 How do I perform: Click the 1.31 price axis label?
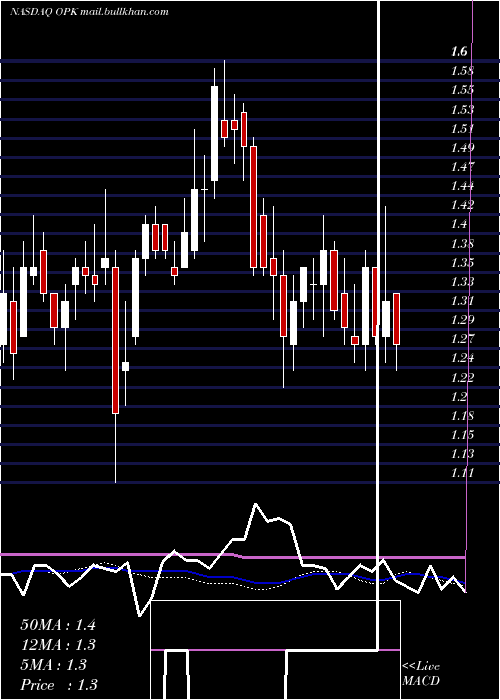coord(462,300)
